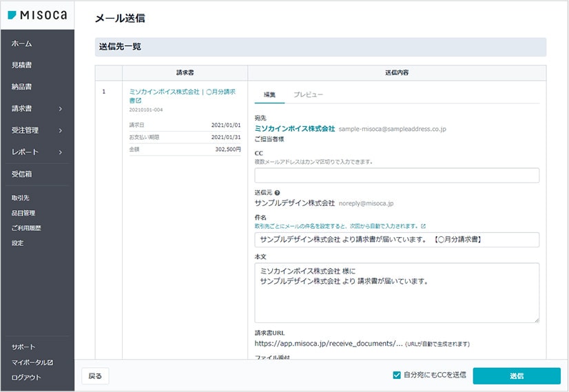
Task: Open 品目管理 in sidebar
Action: click(23, 213)
